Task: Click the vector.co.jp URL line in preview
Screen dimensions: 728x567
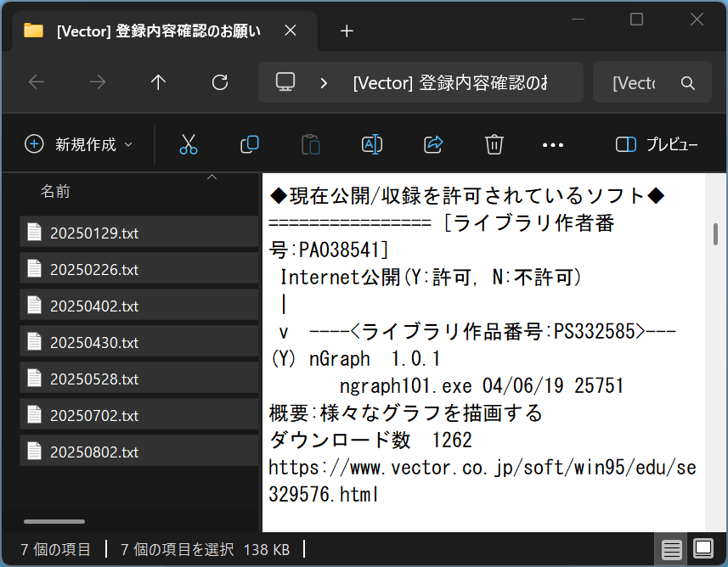Action: pos(483,480)
